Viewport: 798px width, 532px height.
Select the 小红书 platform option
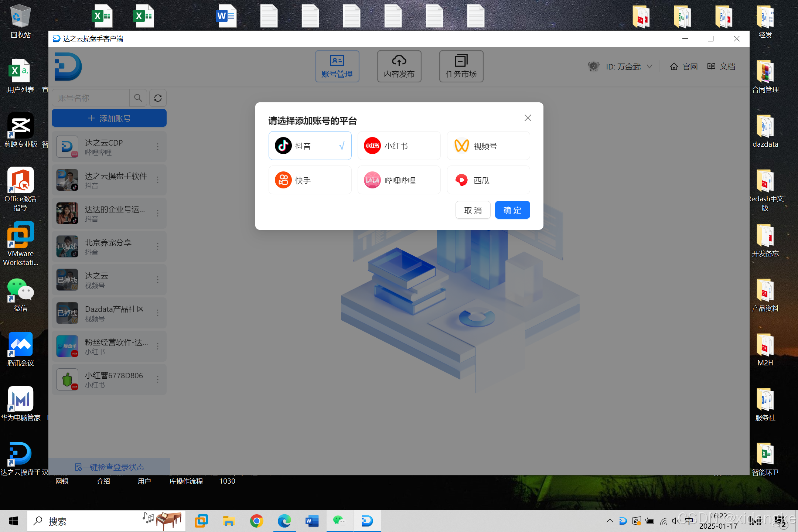pos(399,146)
